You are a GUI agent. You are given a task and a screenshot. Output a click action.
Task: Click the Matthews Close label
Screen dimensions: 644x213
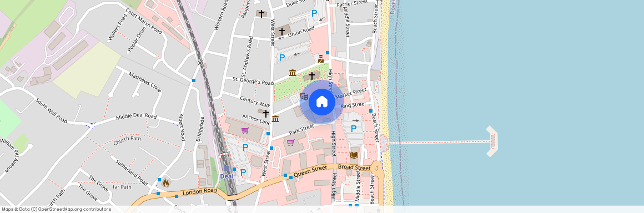(x=145, y=82)
